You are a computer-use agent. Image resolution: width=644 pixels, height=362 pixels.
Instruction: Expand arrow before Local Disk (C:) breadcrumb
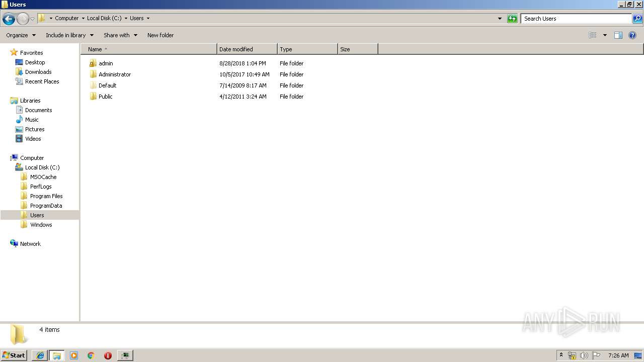tap(83, 18)
